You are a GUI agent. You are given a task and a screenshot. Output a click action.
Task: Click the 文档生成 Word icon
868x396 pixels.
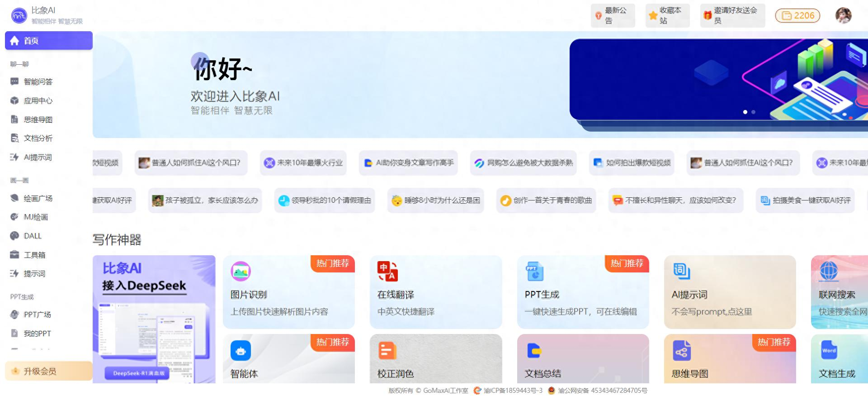coord(829,350)
